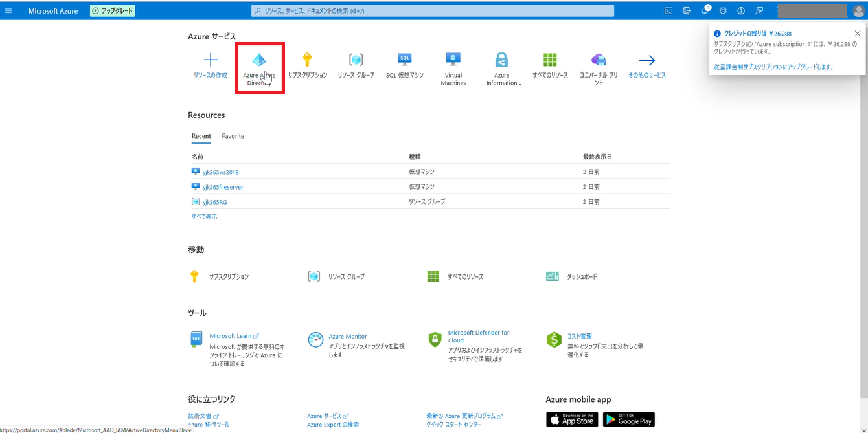Focus the resource search box
Image resolution: width=868 pixels, height=433 pixels.
pyautogui.click(x=433, y=11)
